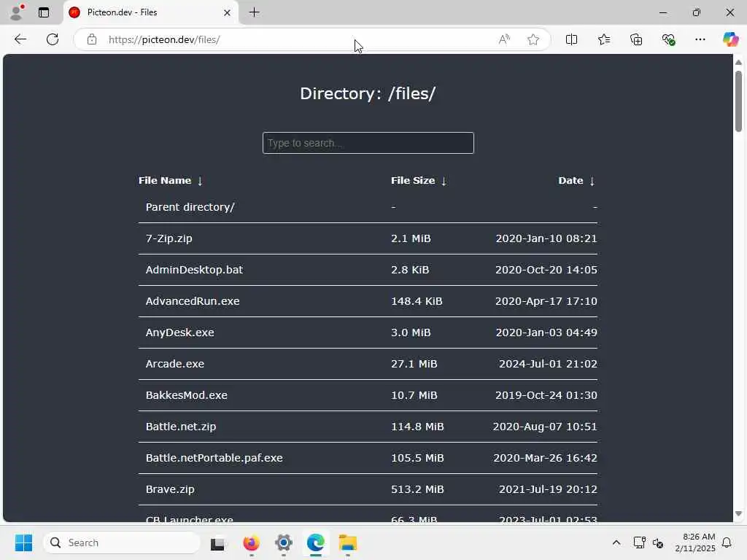Click the 148.4 KiB size cell
Image resolution: width=747 pixels, height=560 pixels.
[x=417, y=301]
